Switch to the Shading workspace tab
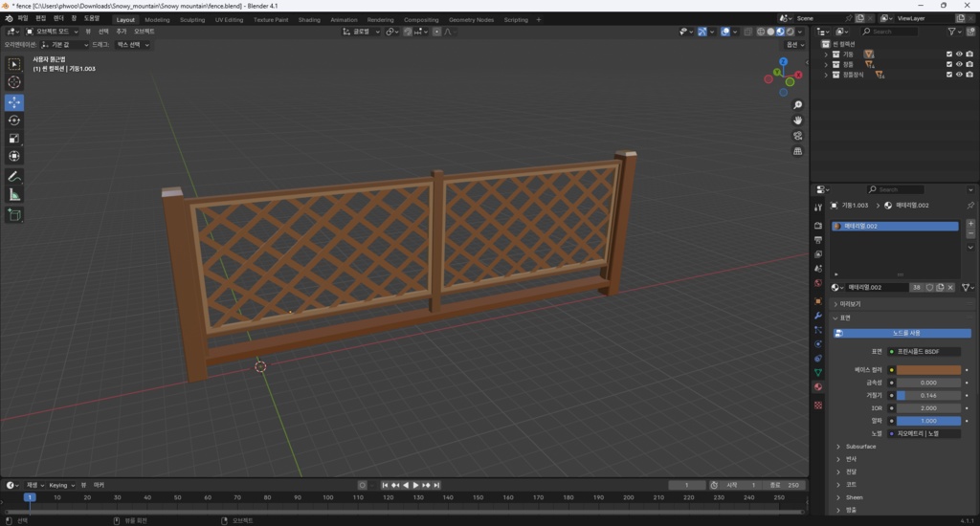Viewport: 980px width, 526px height. click(309, 20)
